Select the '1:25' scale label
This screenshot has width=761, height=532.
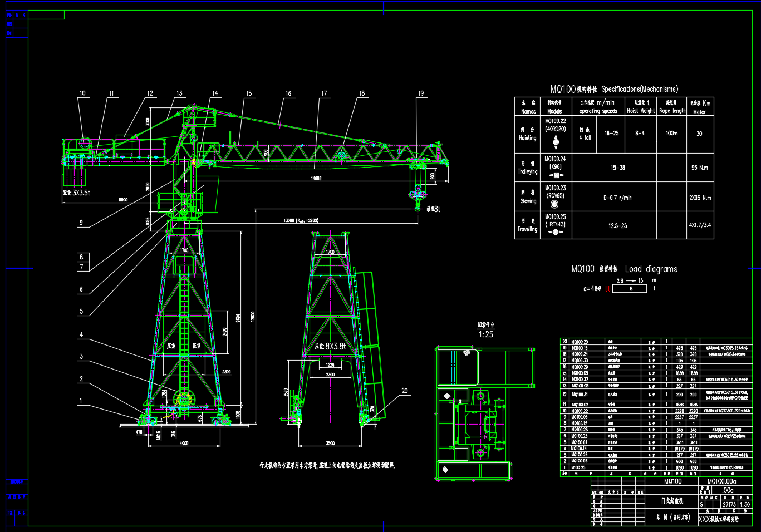tap(486, 334)
